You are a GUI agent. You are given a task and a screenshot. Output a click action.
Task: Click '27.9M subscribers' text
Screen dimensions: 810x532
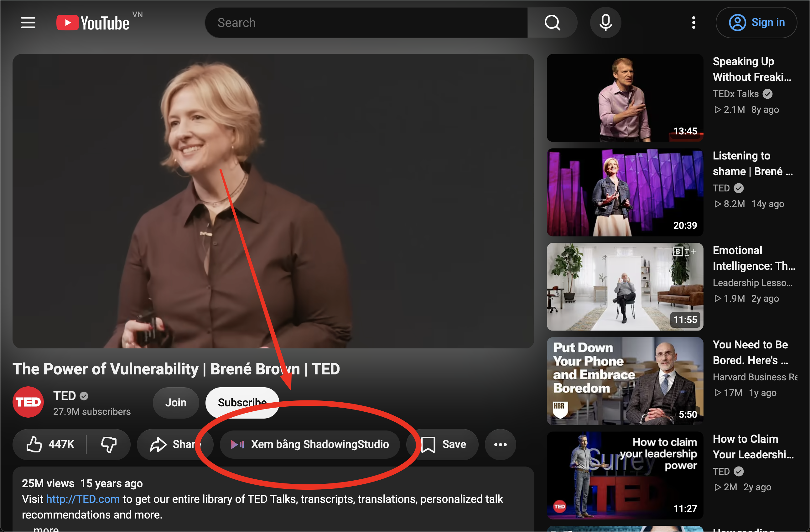point(92,411)
